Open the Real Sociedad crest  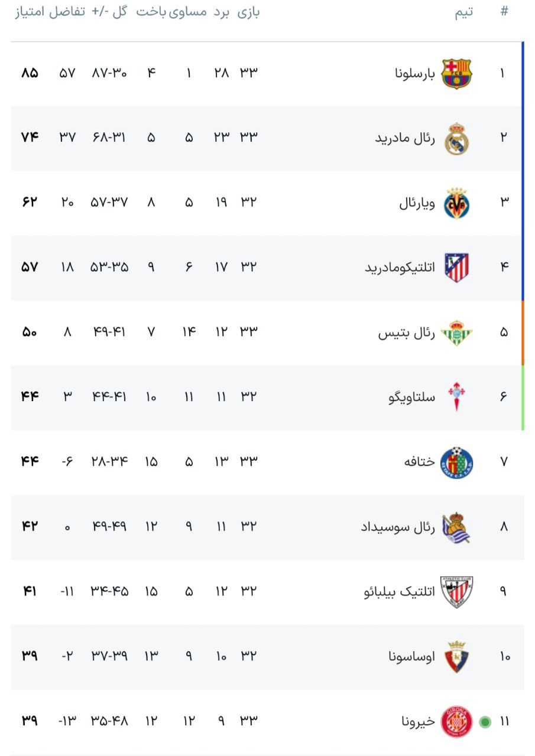tap(457, 527)
